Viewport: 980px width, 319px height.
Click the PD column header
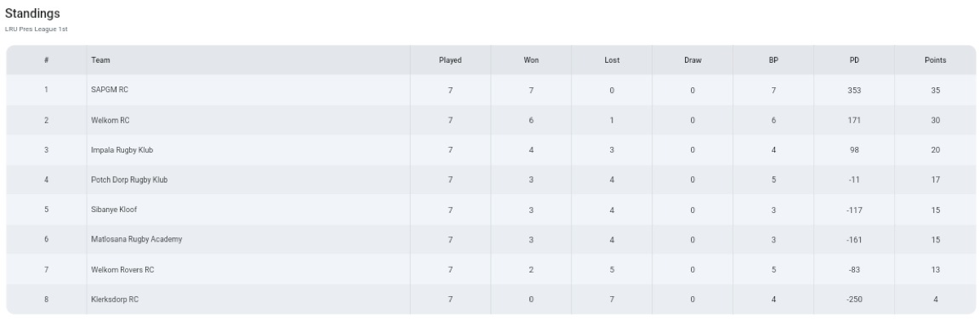[x=854, y=60]
